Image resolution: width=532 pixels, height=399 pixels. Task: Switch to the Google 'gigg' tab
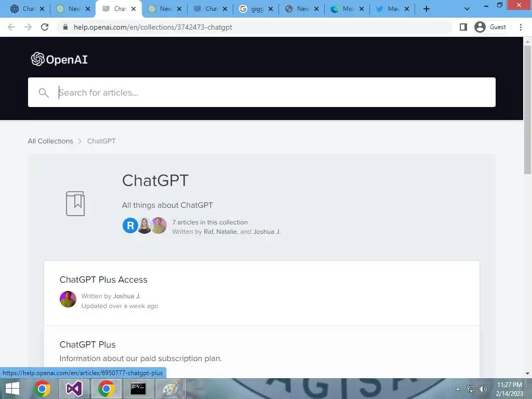point(251,9)
